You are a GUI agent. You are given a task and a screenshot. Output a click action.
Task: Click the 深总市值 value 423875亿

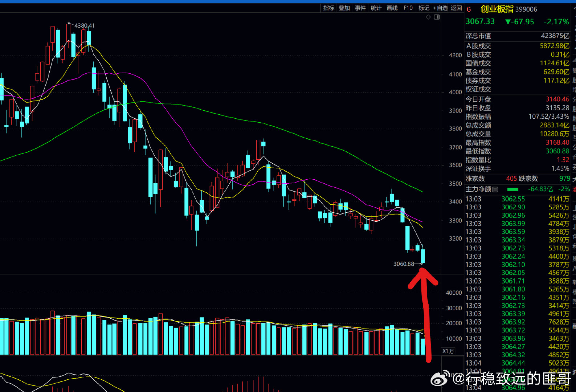point(555,36)
